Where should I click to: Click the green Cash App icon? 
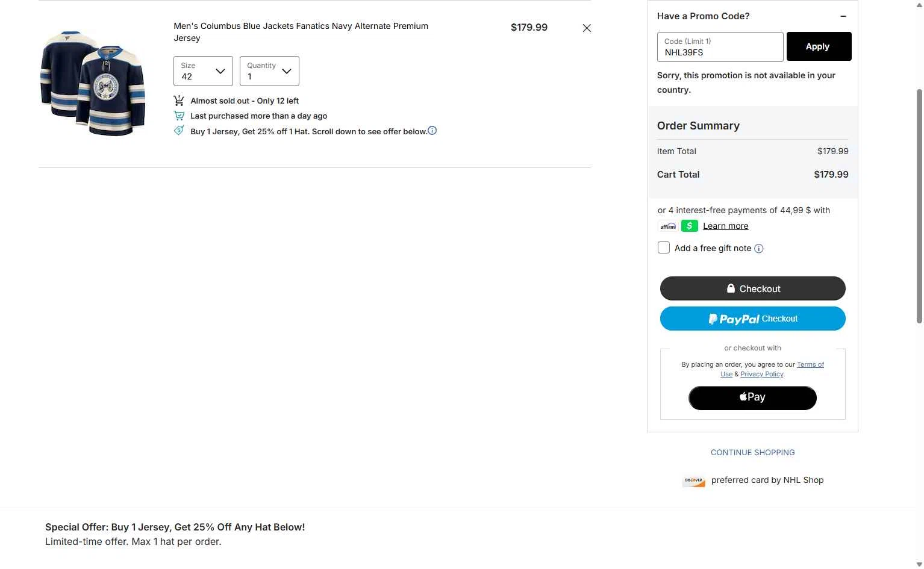click(x=690, y=226)
